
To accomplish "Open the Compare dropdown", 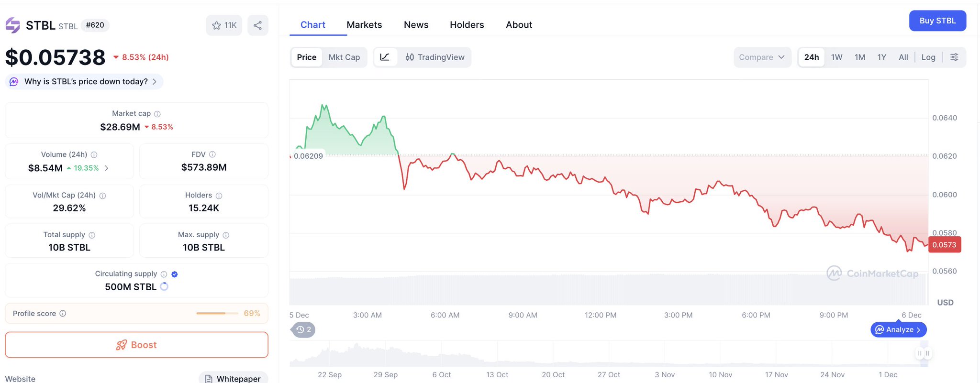I will tap(762, 57).
